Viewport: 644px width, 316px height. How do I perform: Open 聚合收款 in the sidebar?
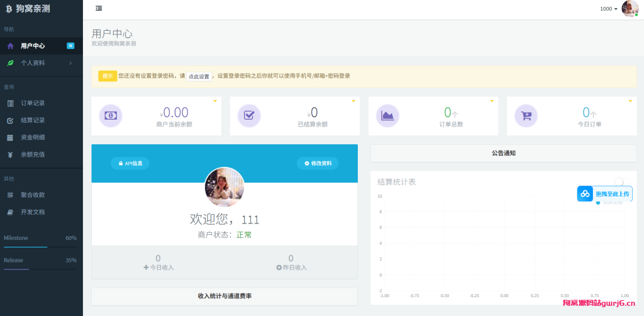[x=41, y=195]
